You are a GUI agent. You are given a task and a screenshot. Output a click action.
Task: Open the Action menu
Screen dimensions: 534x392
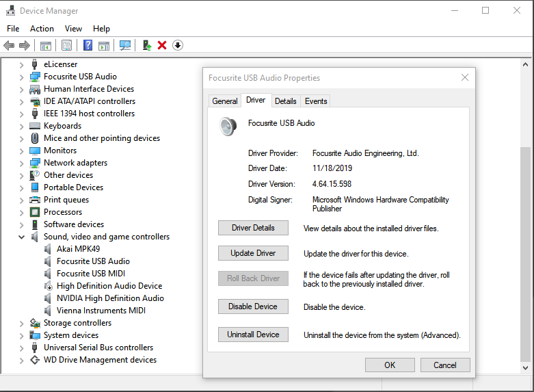[x=42, y=29]
